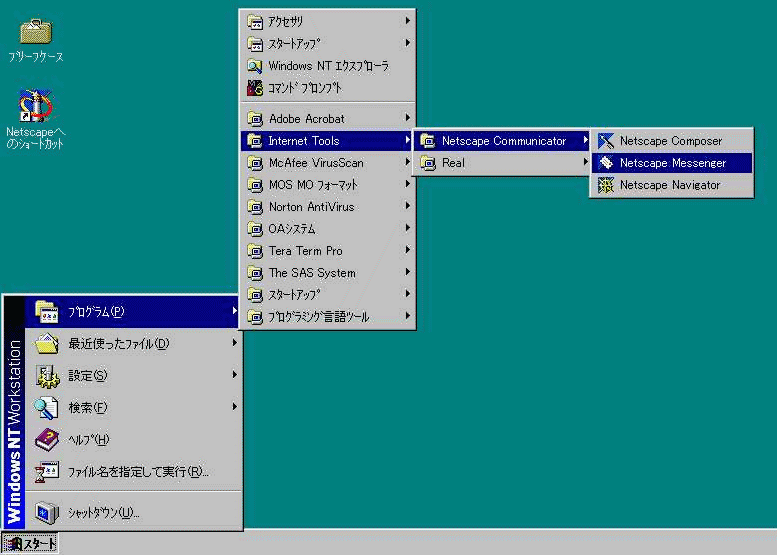Click the スタートアップ folder icon above Windows NT エクスプローラ

(x=255, y=44)
